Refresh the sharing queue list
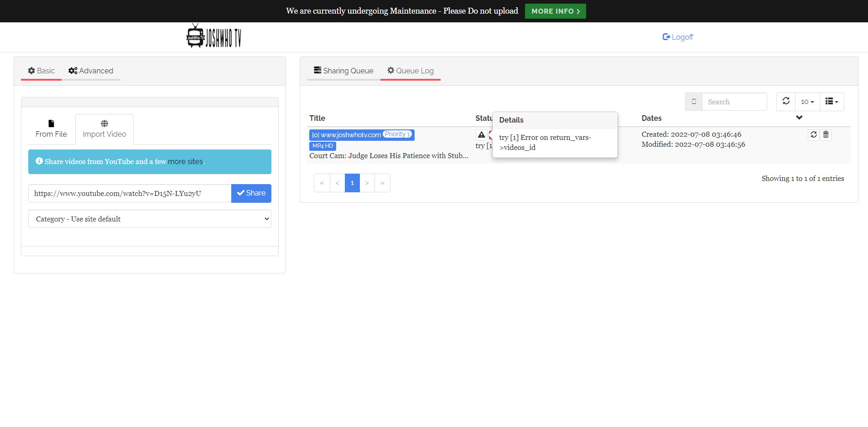The image size is (868, 427). [x=785, y=102]
